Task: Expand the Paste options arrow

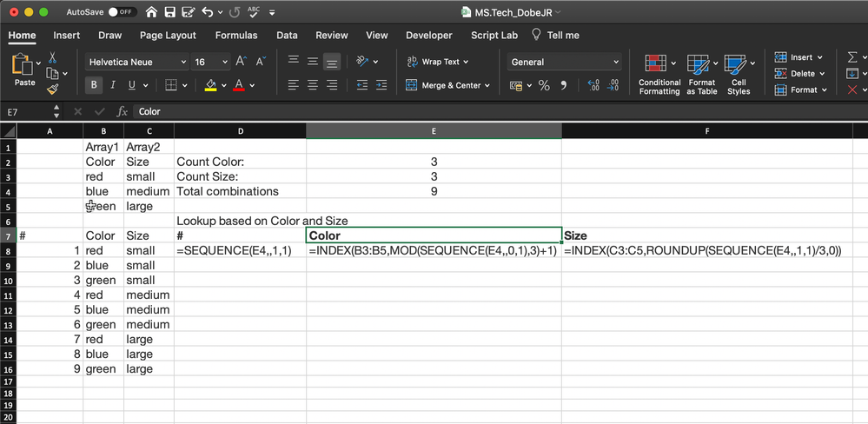Action: [38, 63]
